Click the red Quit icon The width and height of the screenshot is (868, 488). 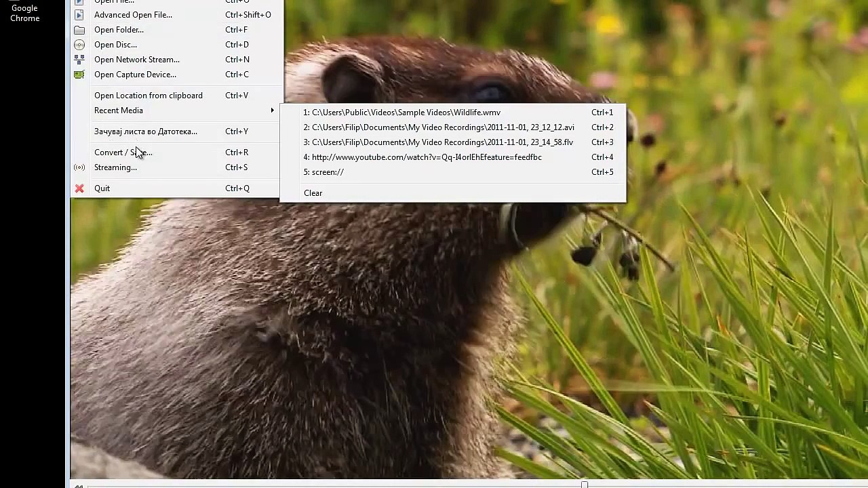pos(79,188)
